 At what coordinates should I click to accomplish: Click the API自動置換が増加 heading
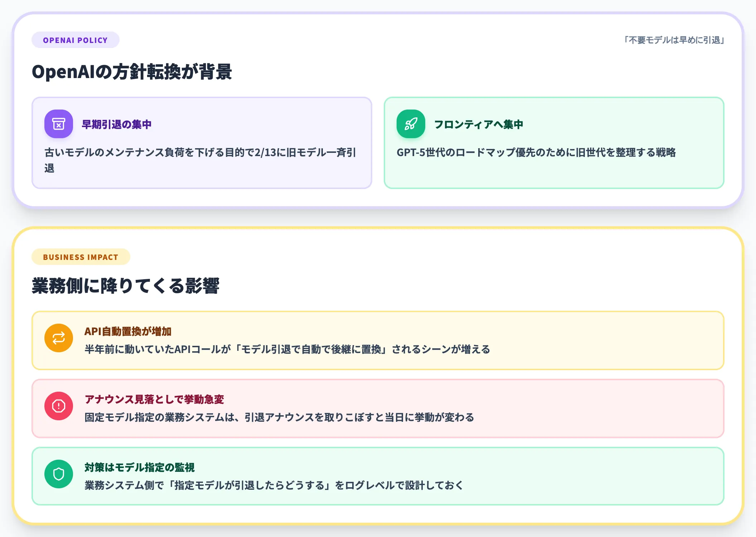(x=128, y=331)
